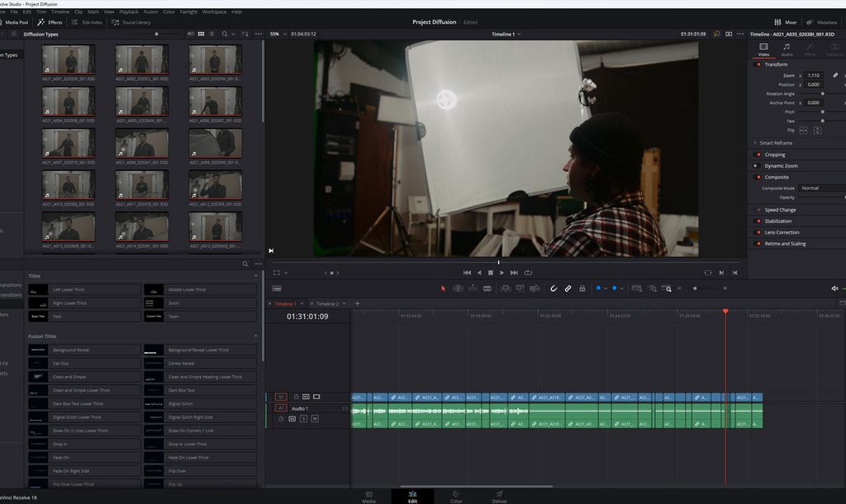
Task: Click the plus to create a new timeline
Action: [x=356, y=303]
